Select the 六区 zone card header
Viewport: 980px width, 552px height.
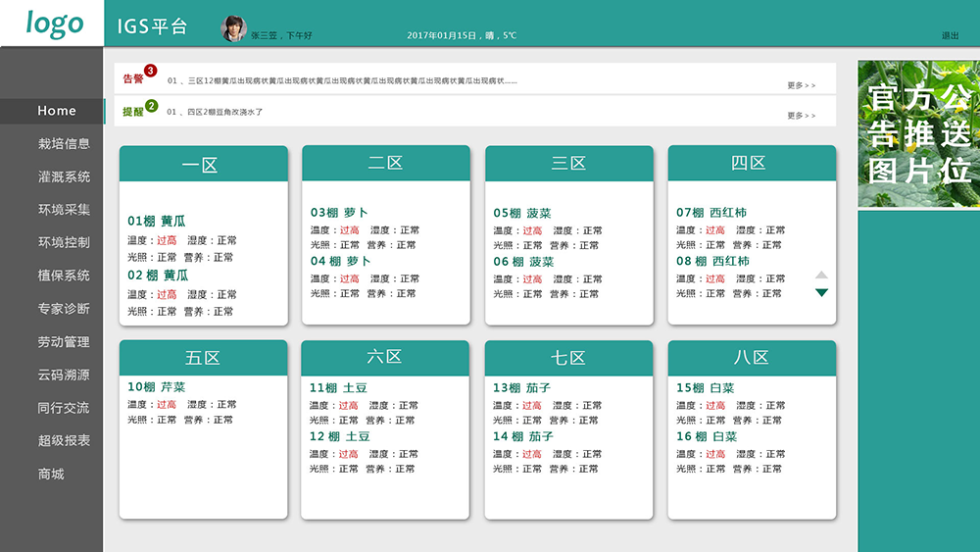(385, 358)
